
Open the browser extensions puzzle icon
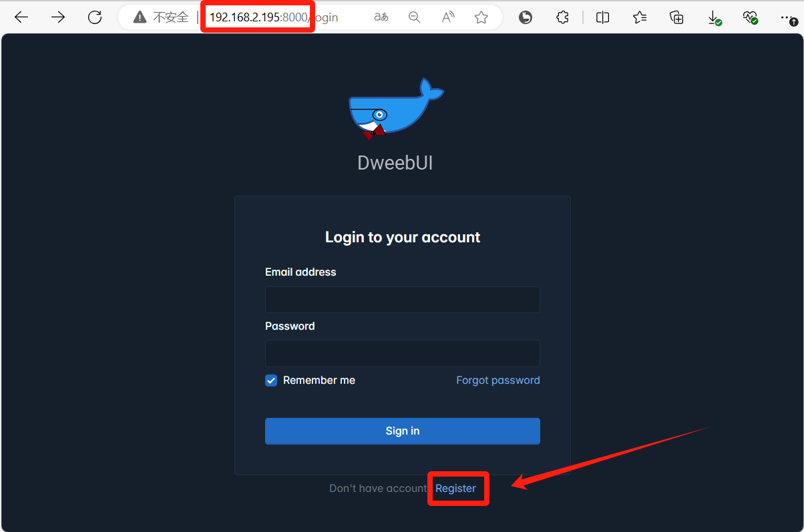click(563, 17)
